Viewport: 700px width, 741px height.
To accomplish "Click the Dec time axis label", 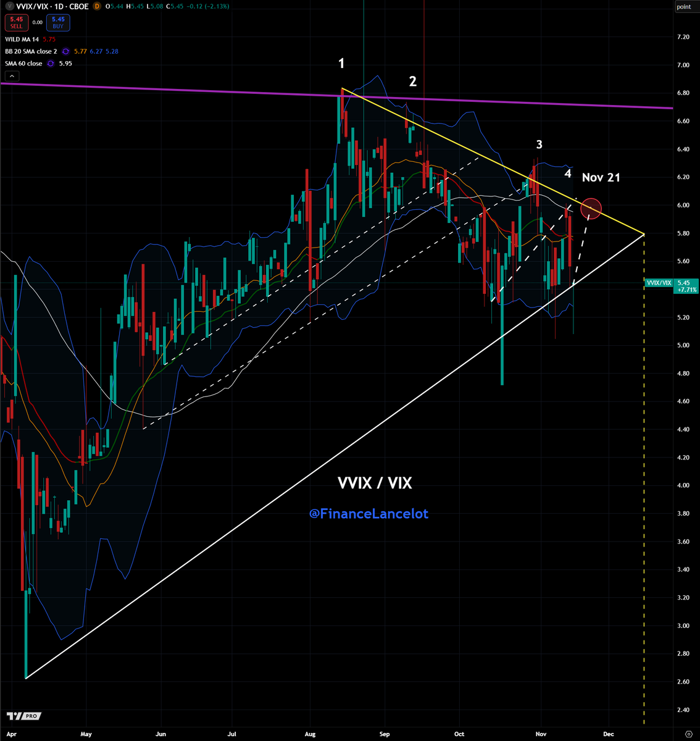I will point(609,734).
